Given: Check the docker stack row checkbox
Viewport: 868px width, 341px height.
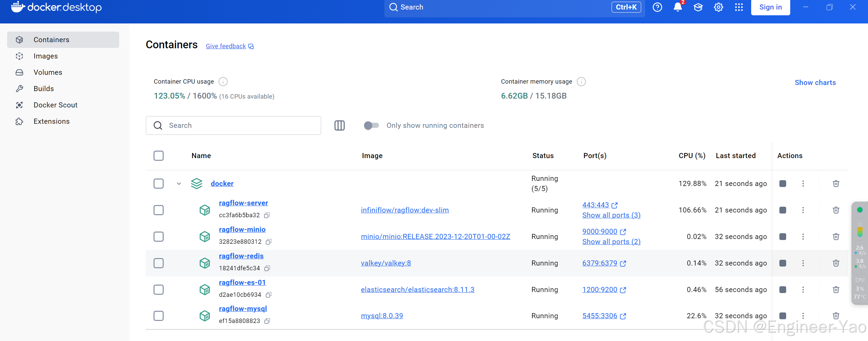Looking at the screenshot, I should point(159,184).
